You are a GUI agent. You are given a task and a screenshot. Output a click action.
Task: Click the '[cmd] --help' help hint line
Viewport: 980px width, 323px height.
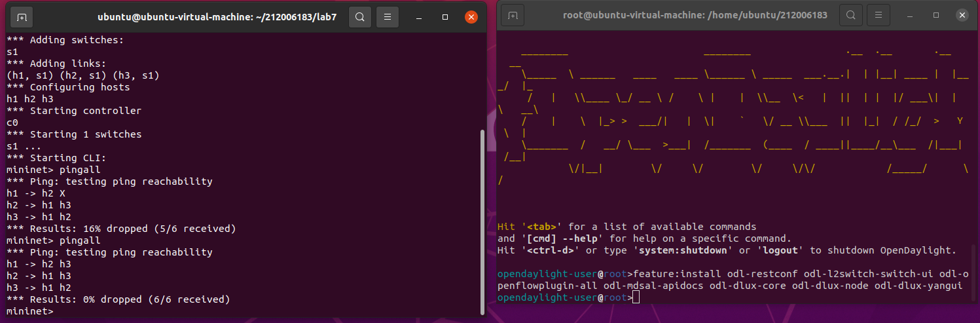[645, 238]
